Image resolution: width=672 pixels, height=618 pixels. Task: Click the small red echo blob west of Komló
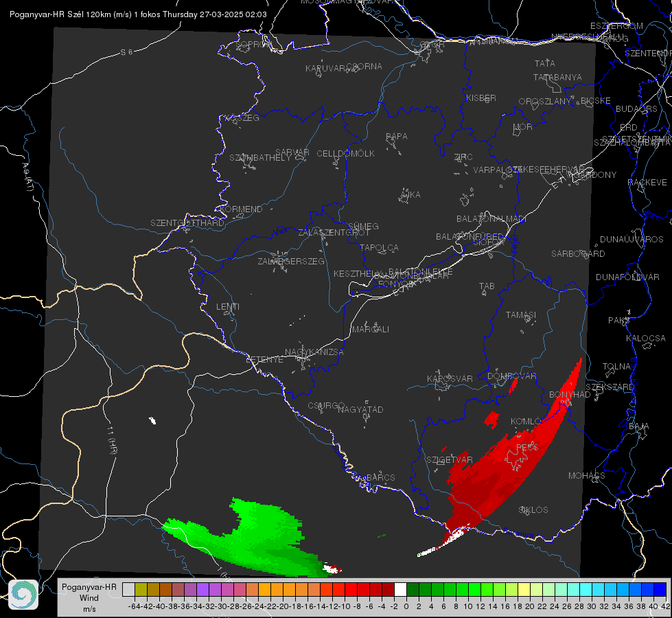pyautogui.click(x=491, y=419)
